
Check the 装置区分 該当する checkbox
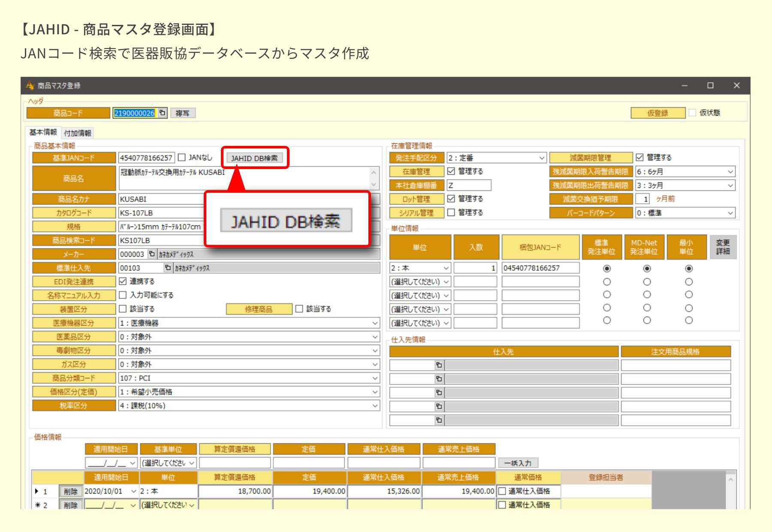(123, 308)
